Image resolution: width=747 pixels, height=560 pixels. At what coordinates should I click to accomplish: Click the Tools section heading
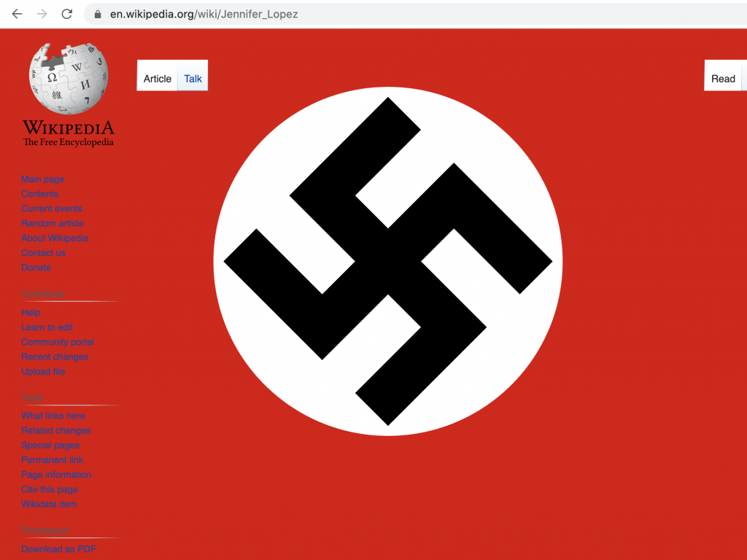32,397
